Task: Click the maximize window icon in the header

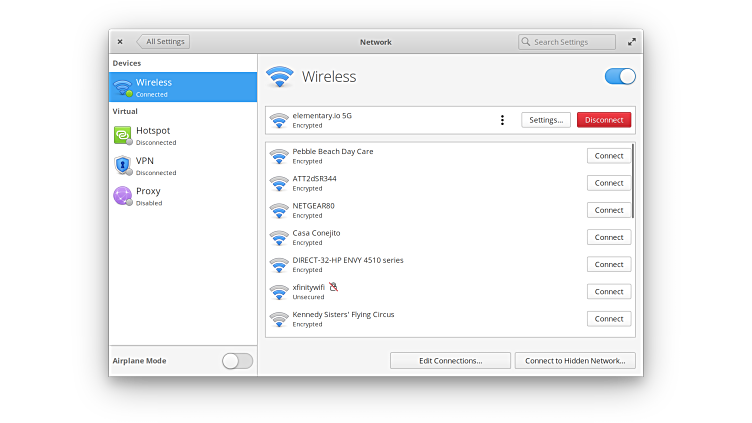Action: (631, 42)
